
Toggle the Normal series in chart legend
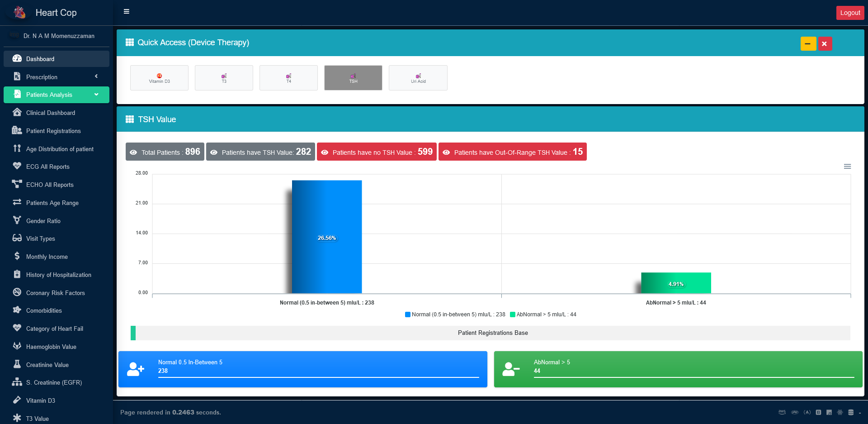(455, 314)
